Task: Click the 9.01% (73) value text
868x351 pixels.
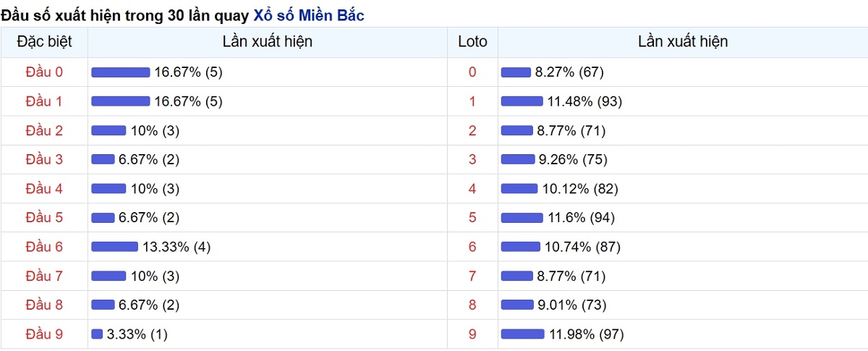Action: [x=571, y=305]
